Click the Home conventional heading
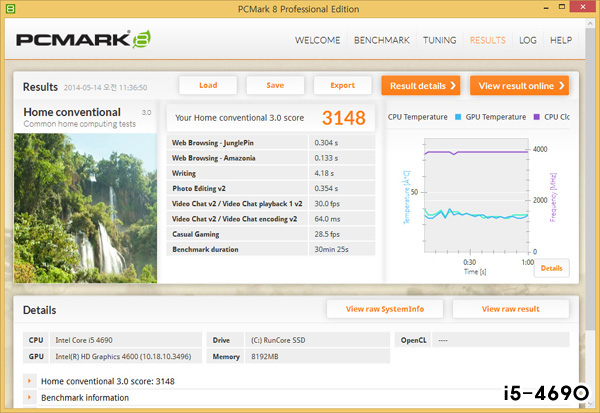The height and width of the screenshot is (413, 600). tap(72, 112)
